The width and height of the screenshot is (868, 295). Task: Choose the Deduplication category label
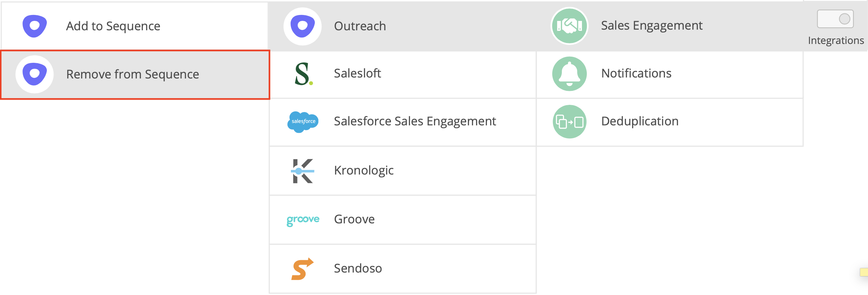(x=640, y=121)
